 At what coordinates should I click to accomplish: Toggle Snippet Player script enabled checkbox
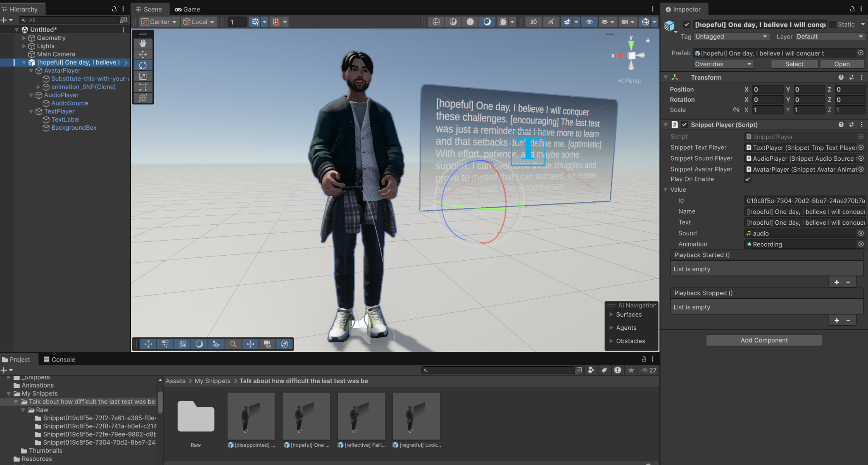point(684,125)
